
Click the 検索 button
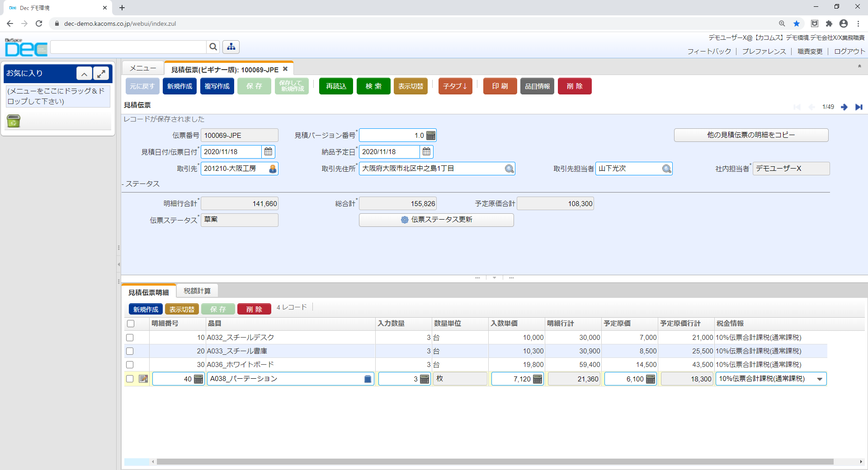coord(373,86)
